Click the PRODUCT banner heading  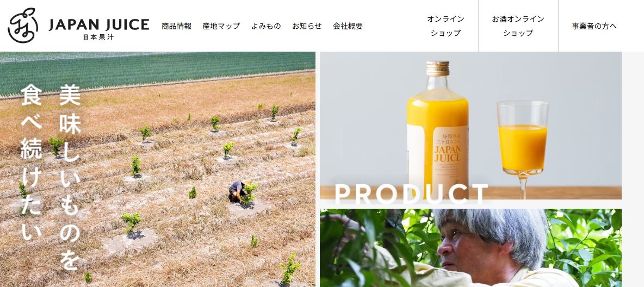[411, 194]
